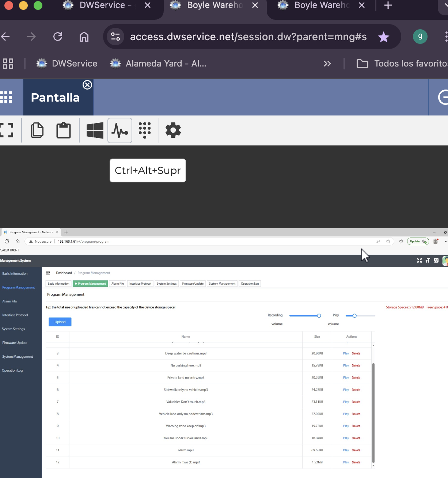Switch to System Management page tab
Image resolution: width=448 pixels, height=478 pixels.
click(x=222, y=284)
